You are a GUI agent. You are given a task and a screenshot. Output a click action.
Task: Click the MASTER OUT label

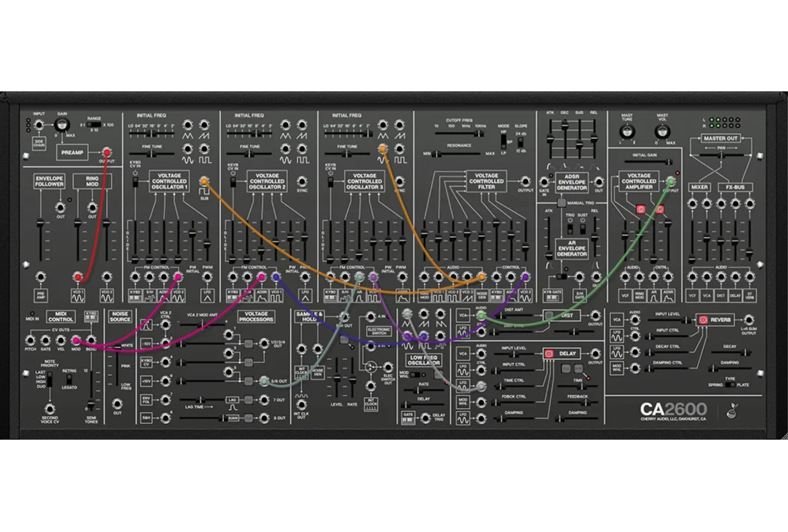pos(721,138)
